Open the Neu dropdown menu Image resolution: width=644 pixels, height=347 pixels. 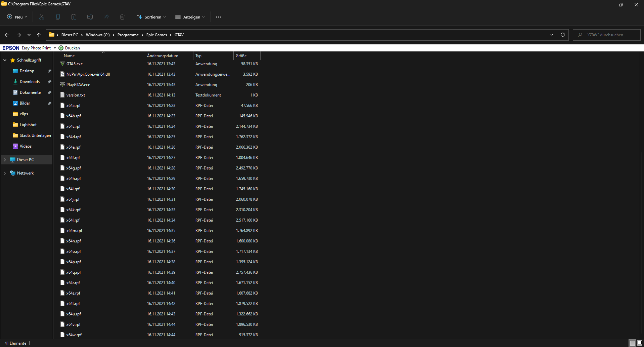pyautogui.click(x=17, y=17)
